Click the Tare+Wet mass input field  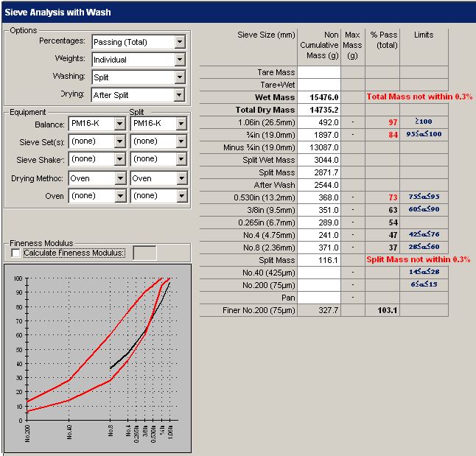[x=319, y=85]
